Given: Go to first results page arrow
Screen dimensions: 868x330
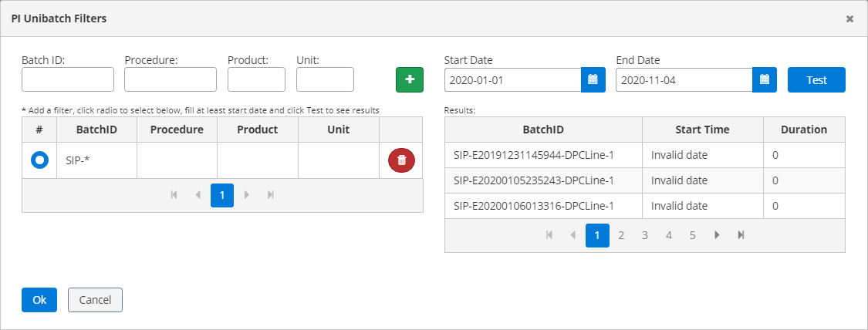Looking at the screenshot, I should click(x=549, y=235).
